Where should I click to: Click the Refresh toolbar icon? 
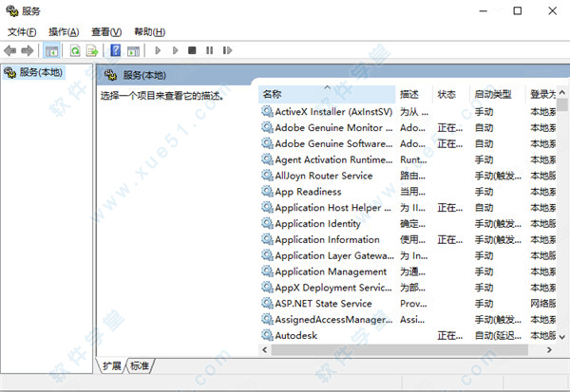click(75, 51)
